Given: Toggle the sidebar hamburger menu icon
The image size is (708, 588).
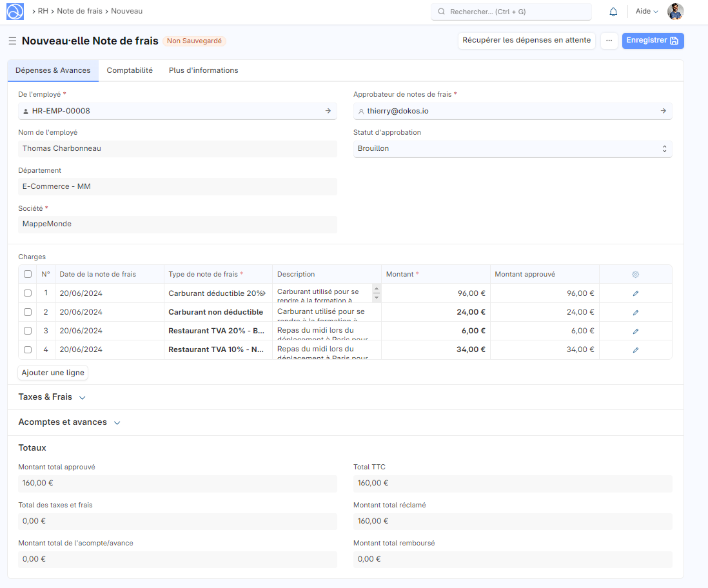Looking at the screenshot, I should (12, 41).
